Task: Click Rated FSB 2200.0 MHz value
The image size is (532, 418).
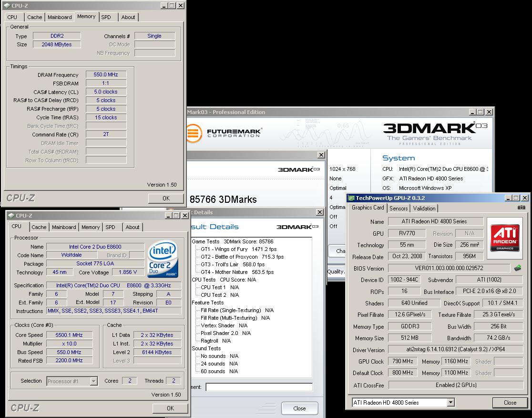Action: pyautogui.click(x=69, y=361)
